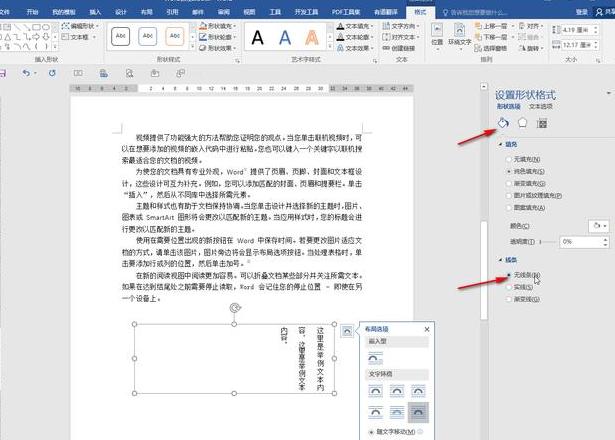Switch to 形状选项 (Shape Options) in pane
Screen dimensions: 615x440
pyautogui.click(x=509, y=106)
